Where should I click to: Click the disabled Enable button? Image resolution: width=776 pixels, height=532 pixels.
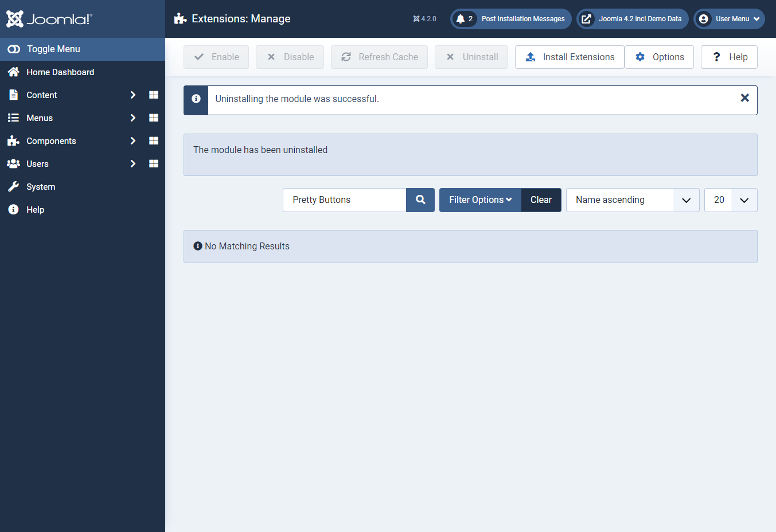coord(216,57)
